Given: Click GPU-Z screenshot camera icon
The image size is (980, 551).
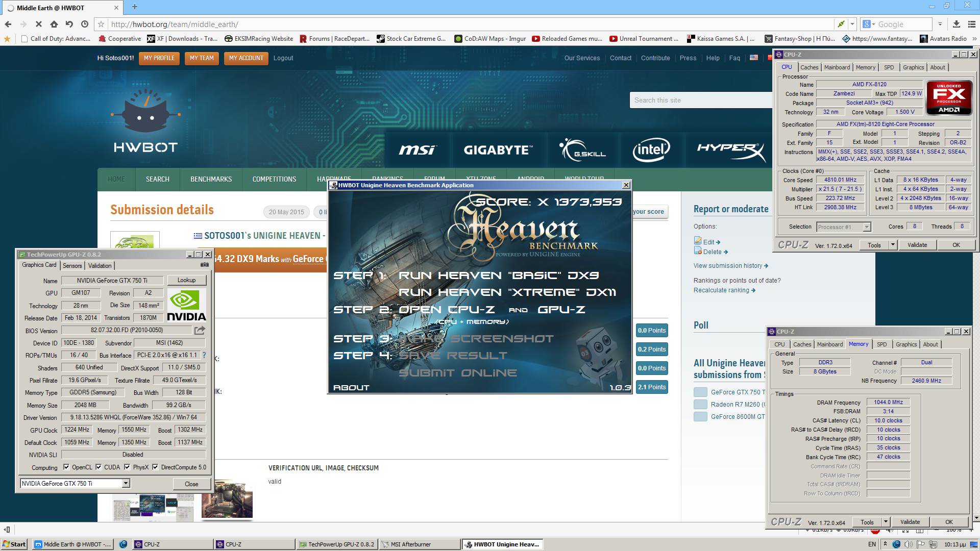Looking at the screenshot, I should [205, 265].
